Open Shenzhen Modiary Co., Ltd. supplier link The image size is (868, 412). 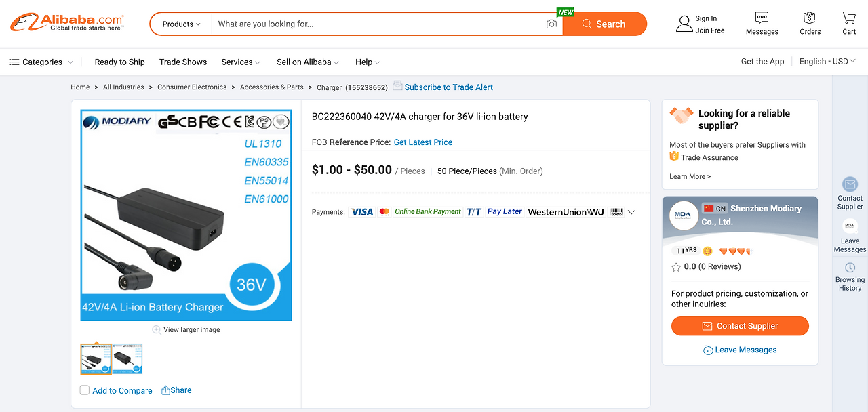751,215
